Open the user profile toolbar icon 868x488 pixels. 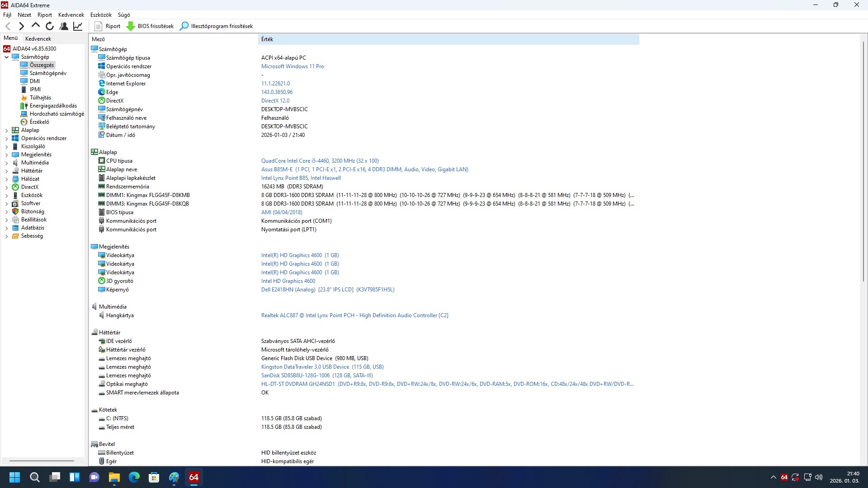[x=64, y=26]
